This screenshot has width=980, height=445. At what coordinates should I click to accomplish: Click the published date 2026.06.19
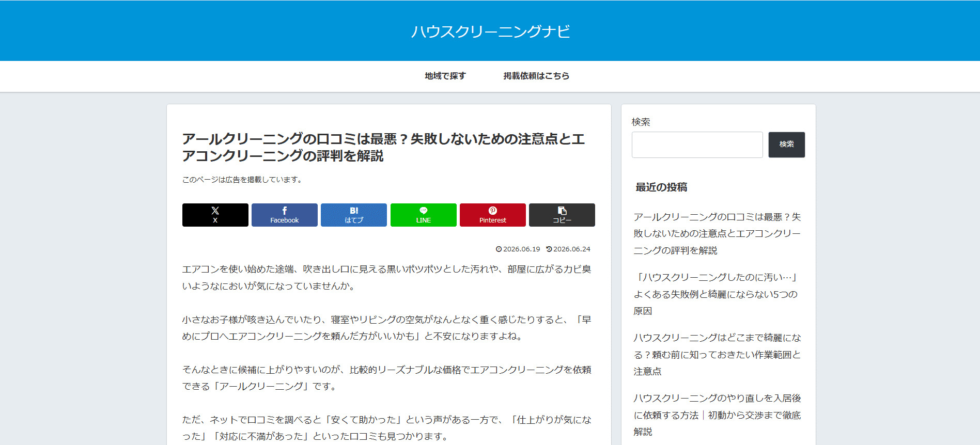(x=518, y=249)
